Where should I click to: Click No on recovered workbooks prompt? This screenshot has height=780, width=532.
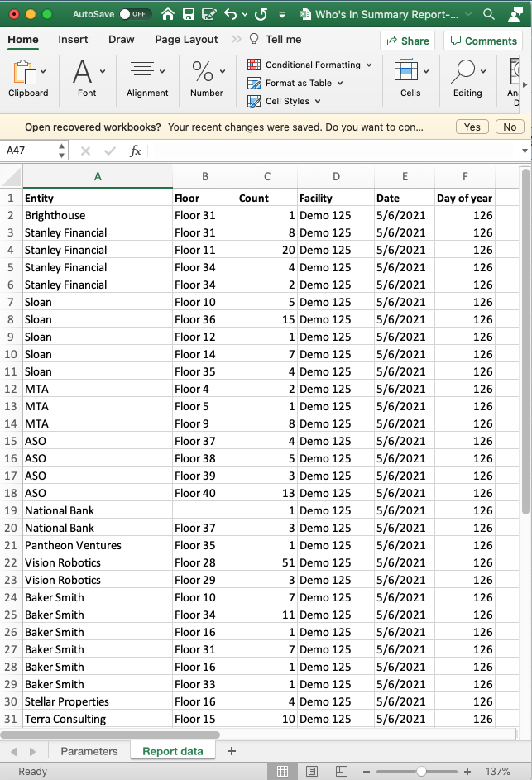tap(510, 127)
